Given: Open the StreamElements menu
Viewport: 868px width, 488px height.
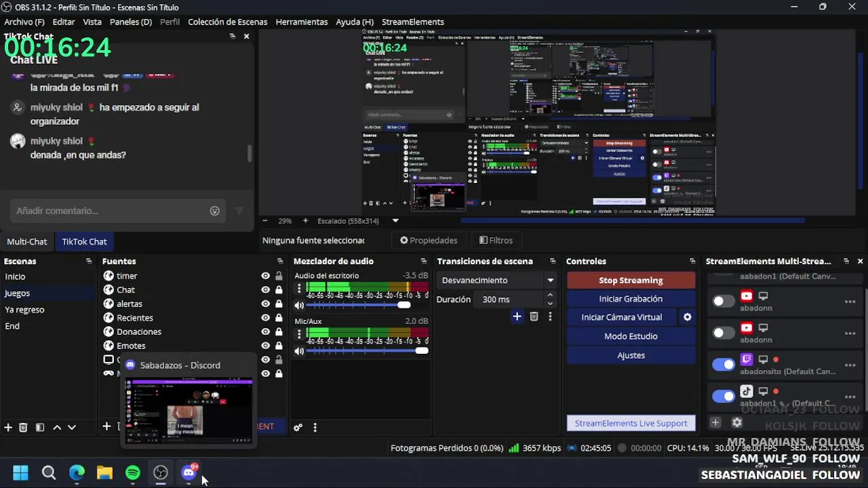Looking at the screenshot, I should [413, 22].
